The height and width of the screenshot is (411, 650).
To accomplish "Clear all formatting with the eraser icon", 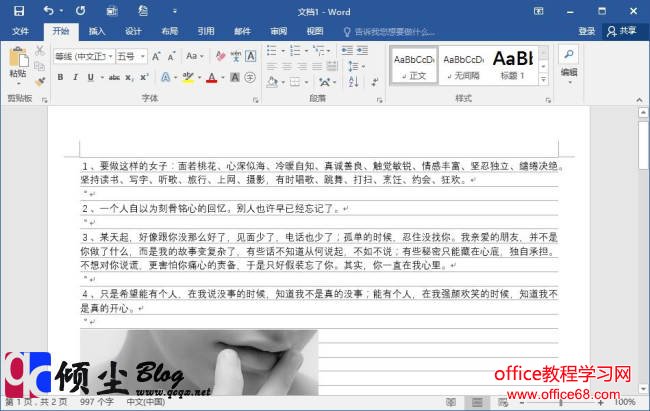I will (220, 56).
